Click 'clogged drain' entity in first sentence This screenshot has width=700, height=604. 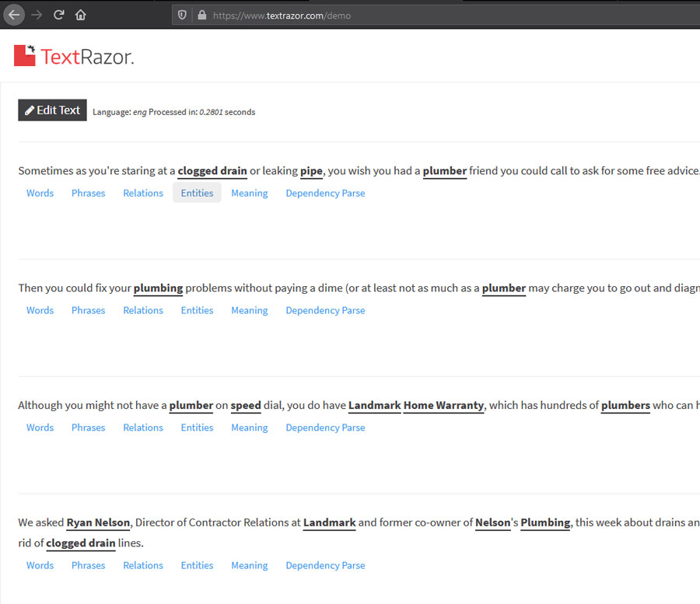click(x=212, y=171)
